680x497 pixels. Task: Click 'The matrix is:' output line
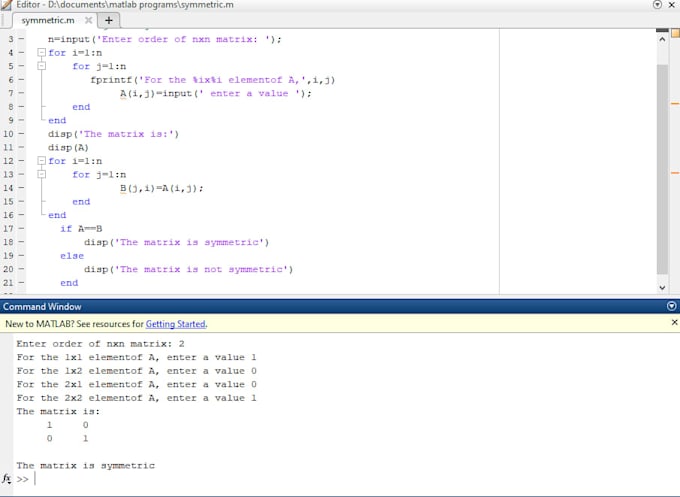coord(58,412)
